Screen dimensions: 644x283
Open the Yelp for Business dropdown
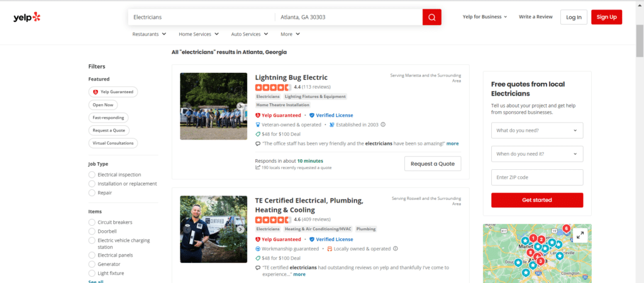485,17
